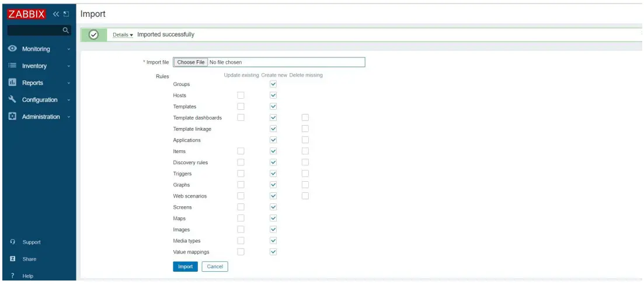644x284 pixels.
Task: Open the Monitoring menu
Action: (x=36, y=49)
